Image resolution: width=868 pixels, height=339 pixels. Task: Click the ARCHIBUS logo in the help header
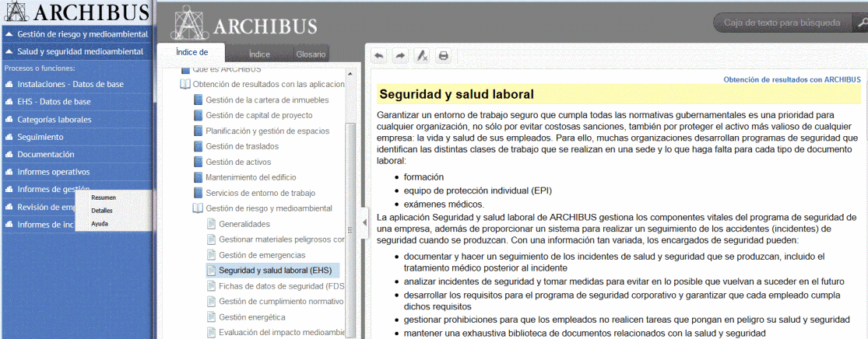[x=246, y=24]
